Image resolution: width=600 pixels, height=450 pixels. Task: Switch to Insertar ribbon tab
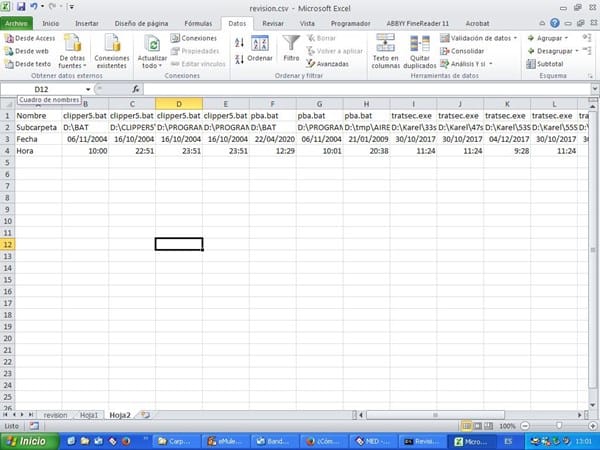coord(86,24)
